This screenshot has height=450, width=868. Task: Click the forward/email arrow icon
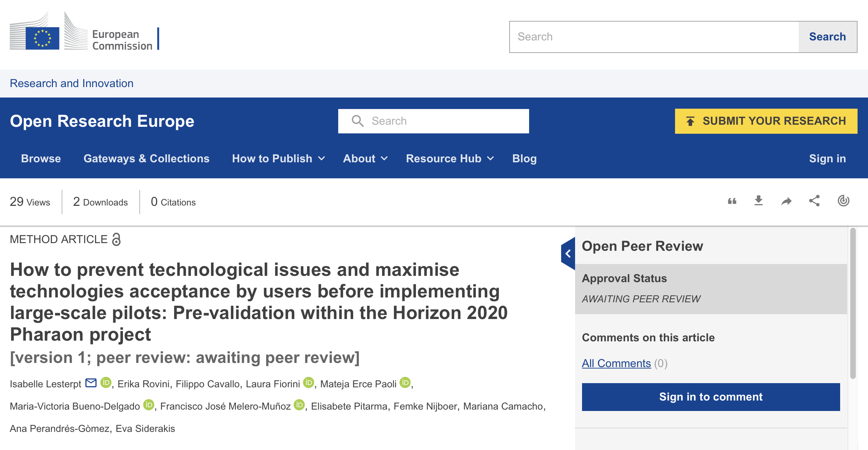point(786,201)
